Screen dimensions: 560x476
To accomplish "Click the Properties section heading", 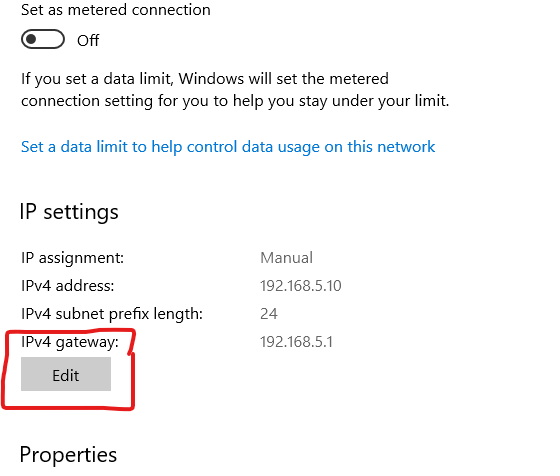I will tap(68, 455).
